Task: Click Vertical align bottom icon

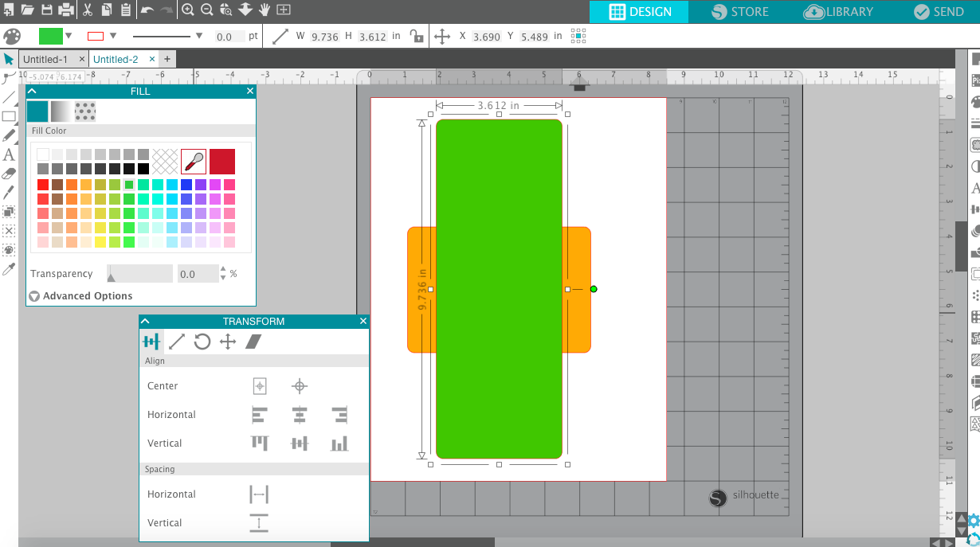Action: [x=340, y=443]
